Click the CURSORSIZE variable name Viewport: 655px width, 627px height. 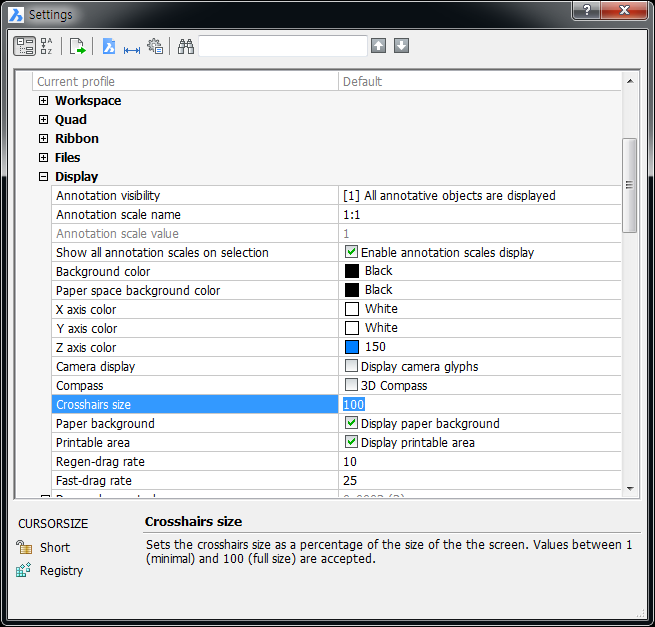(x=53, y=523)
